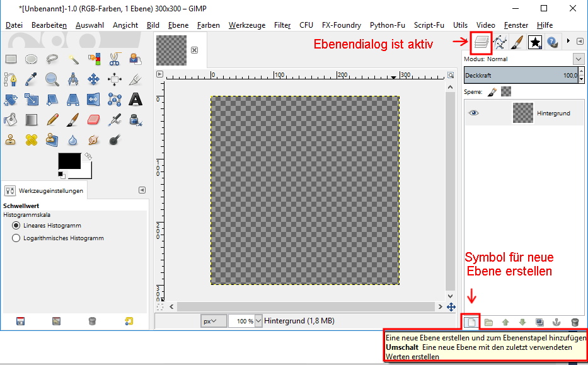The width and height of the screenshot is (588, 365).
Task: Select the Flip tool
Action: (93, 100)
